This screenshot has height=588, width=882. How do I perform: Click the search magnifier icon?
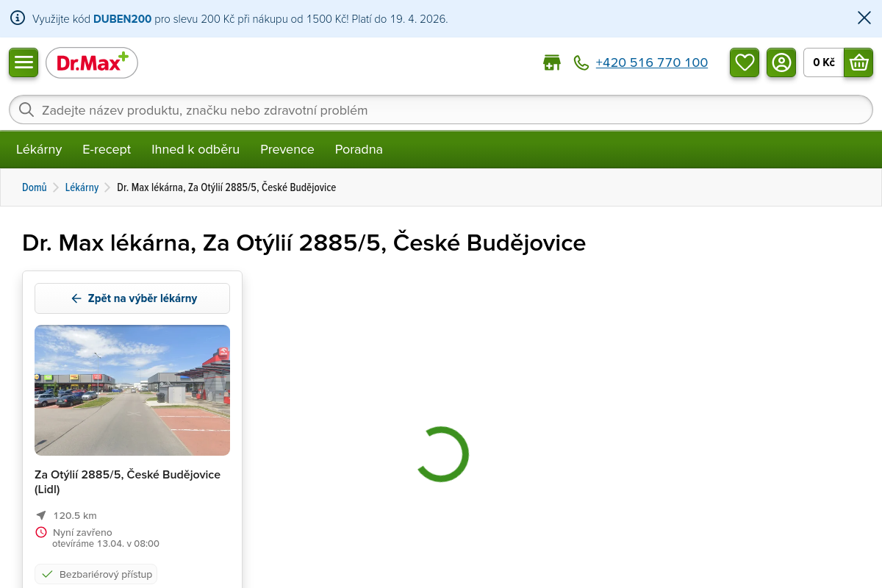click(x=26, y=110)
